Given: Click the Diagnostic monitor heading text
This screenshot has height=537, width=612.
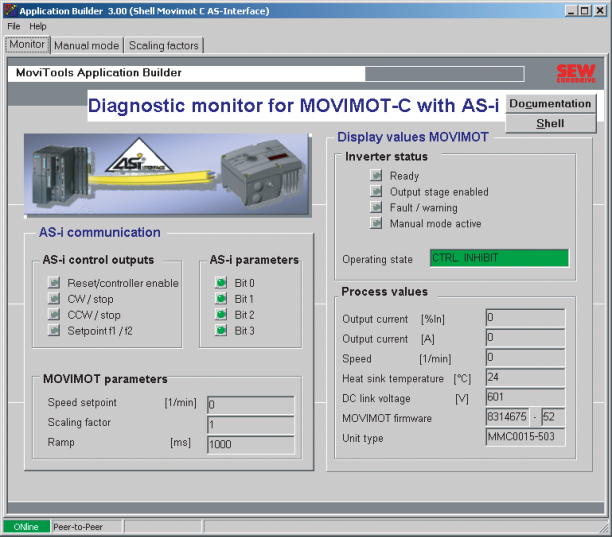Looking at the screenshot, I should coord(293,105).
